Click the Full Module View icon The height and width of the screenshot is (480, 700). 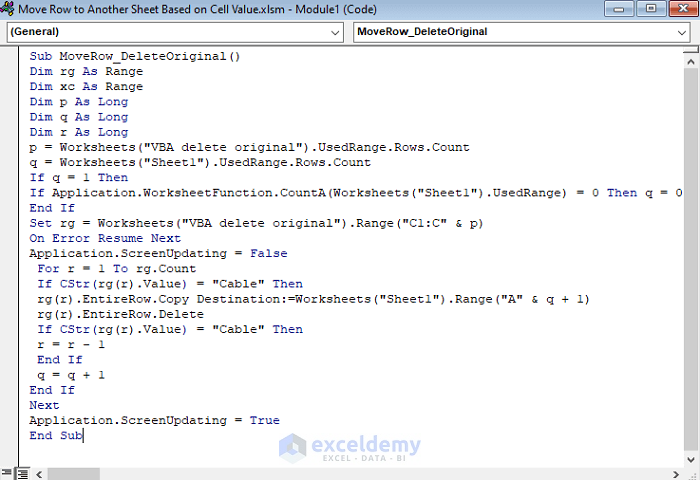22,473
